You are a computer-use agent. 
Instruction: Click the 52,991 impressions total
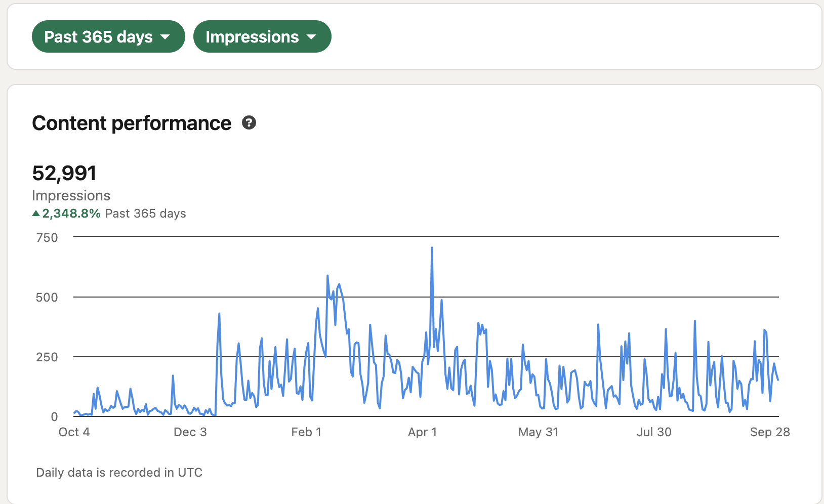click(64, 173)
